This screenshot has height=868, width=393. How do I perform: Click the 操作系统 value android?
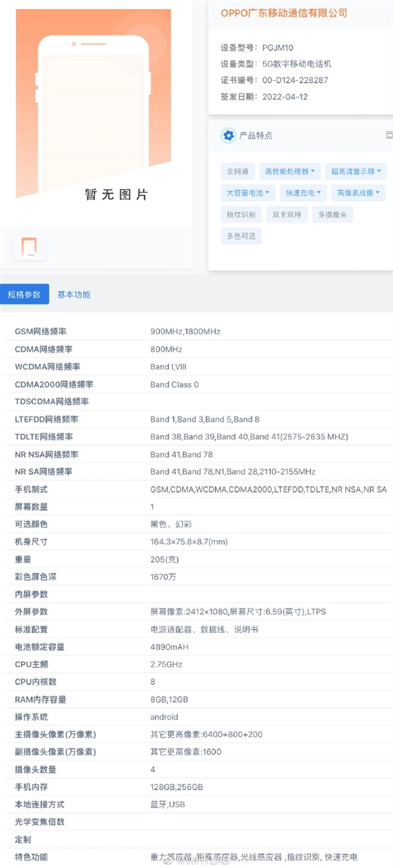point(164,717)
